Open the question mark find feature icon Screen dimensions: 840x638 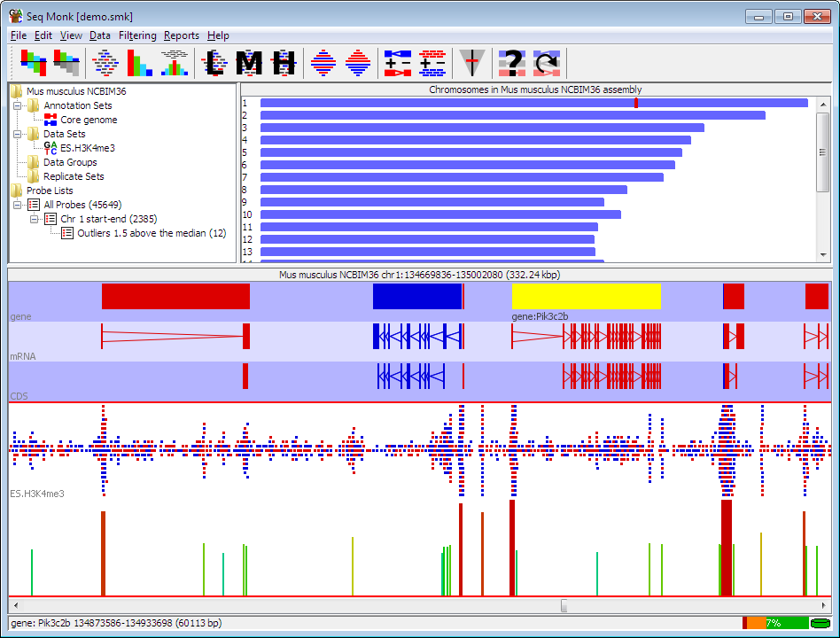pyautogui.click(x=511, y=63)
